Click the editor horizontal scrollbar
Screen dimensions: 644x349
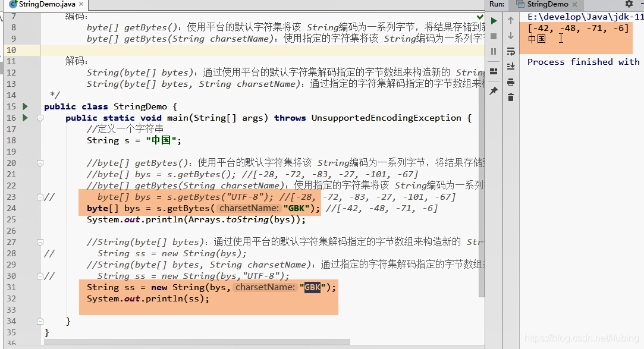tap(198, 342)
